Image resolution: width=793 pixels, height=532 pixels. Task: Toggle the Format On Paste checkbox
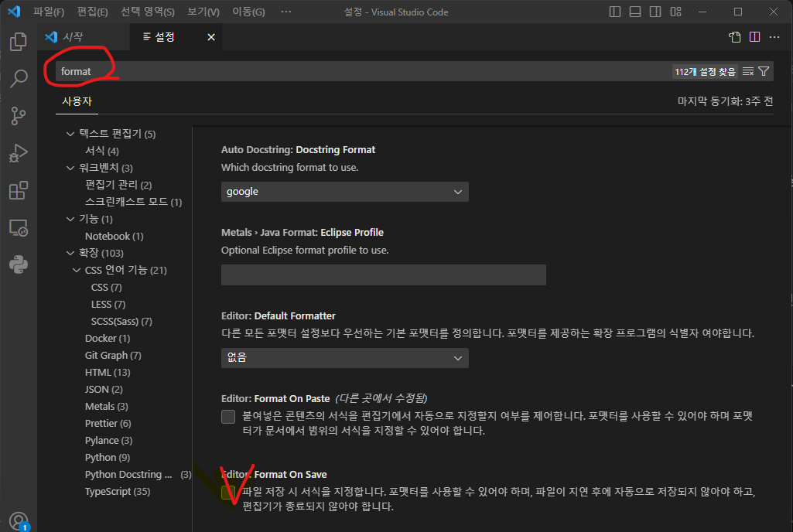pos(228,417)
